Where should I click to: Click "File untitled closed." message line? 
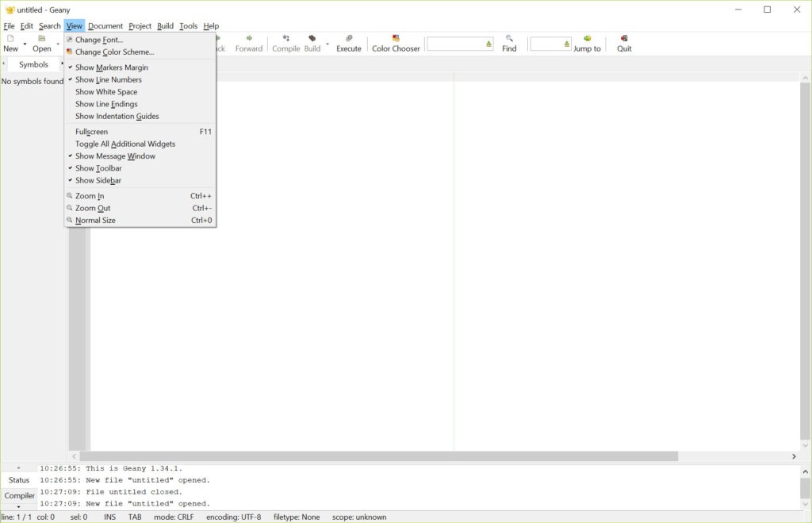point(134,492)
